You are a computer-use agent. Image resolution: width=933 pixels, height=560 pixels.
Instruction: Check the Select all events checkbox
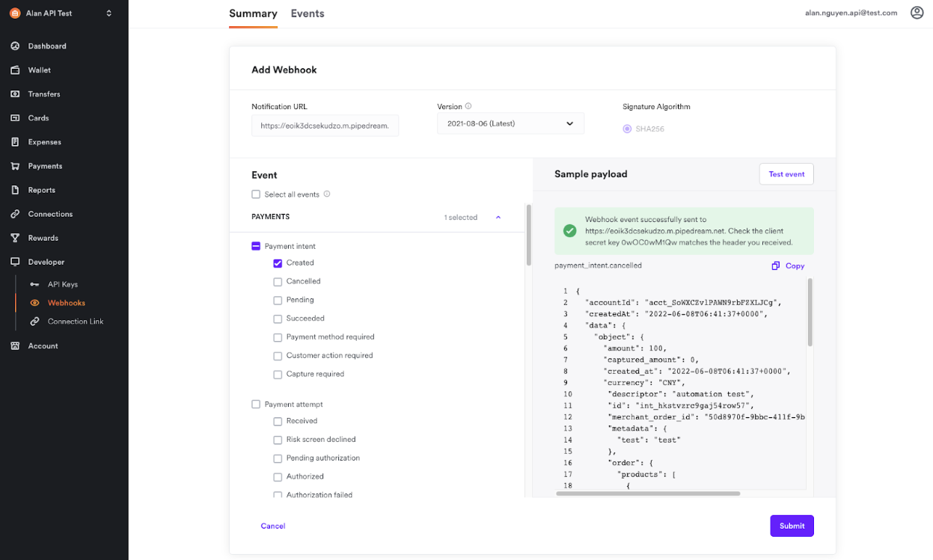(x=256, y=194)
